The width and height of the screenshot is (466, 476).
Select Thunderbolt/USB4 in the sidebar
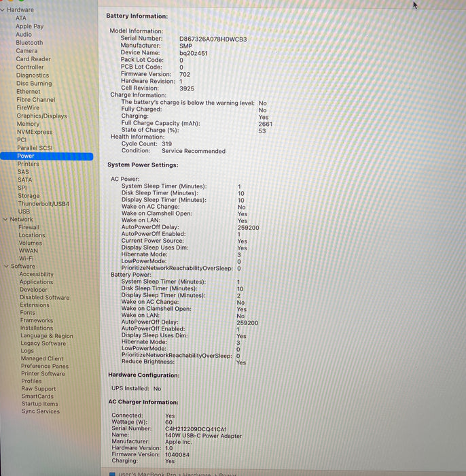point(43,204)
